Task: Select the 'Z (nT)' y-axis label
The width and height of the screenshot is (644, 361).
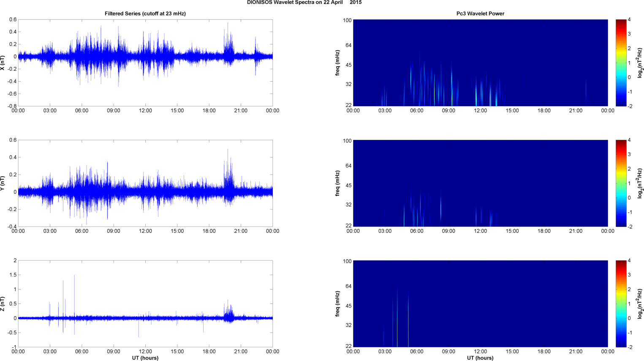Action: 3,304
